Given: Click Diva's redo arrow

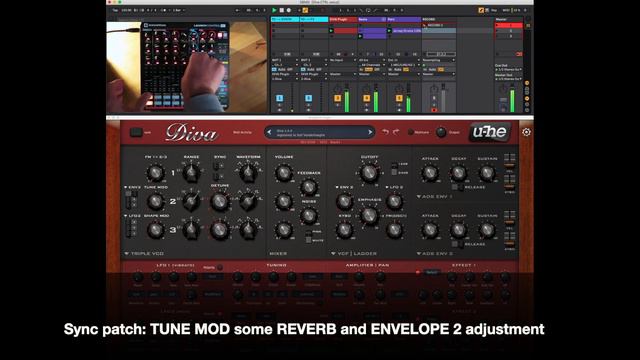Looking at the screenshot, I should tap(396, 132).
